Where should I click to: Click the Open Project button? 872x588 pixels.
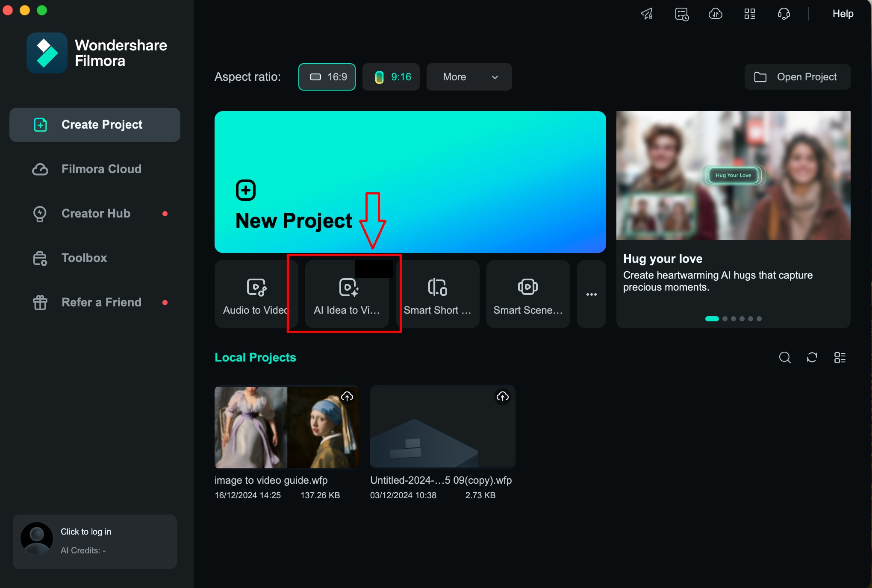tap(797, 77)
